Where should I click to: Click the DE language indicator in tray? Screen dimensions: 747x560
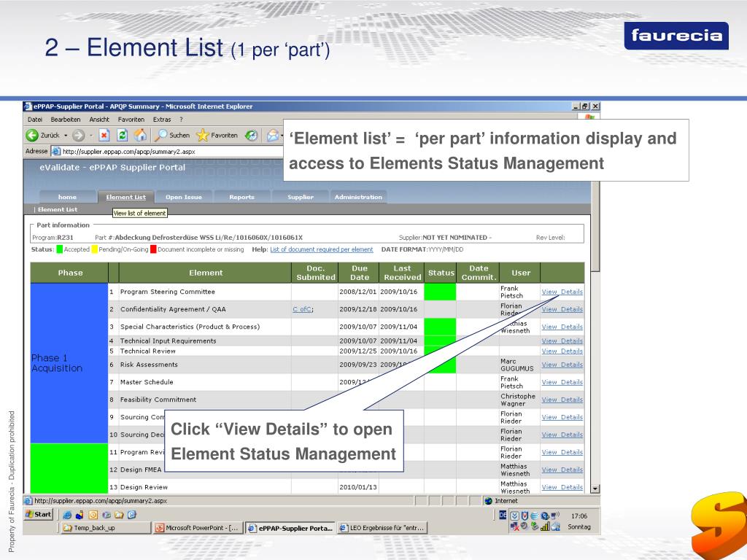(x=503, y=515)
